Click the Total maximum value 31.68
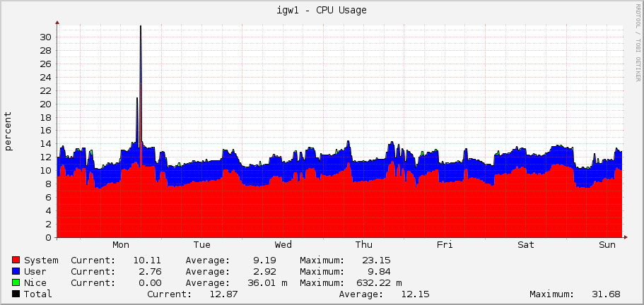 [x=605, y=294]
